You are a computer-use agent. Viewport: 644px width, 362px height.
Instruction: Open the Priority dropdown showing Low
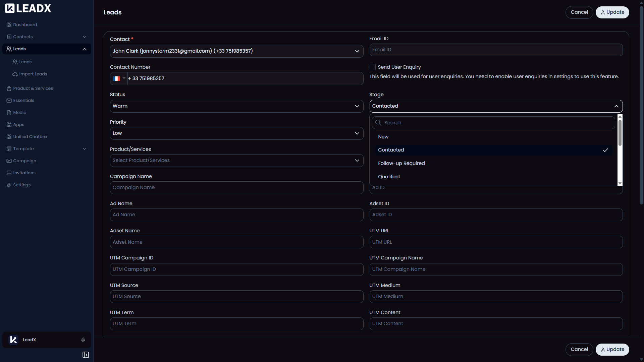[236, 133]
